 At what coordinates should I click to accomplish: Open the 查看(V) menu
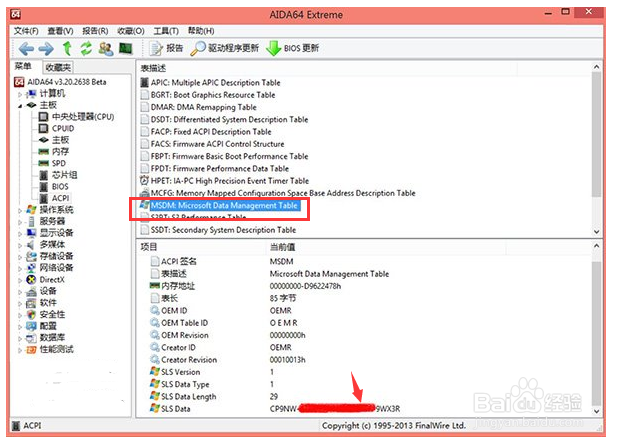[x=60, y=31]
